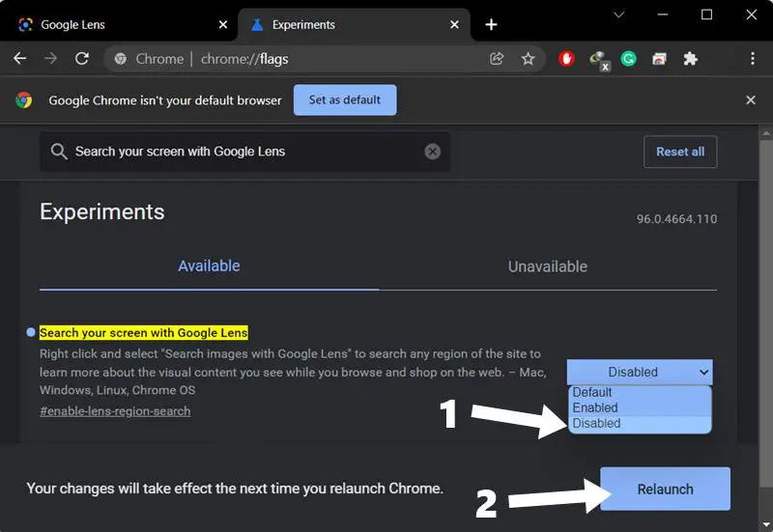Set Chrome as default browser

[x=345, y=100]
